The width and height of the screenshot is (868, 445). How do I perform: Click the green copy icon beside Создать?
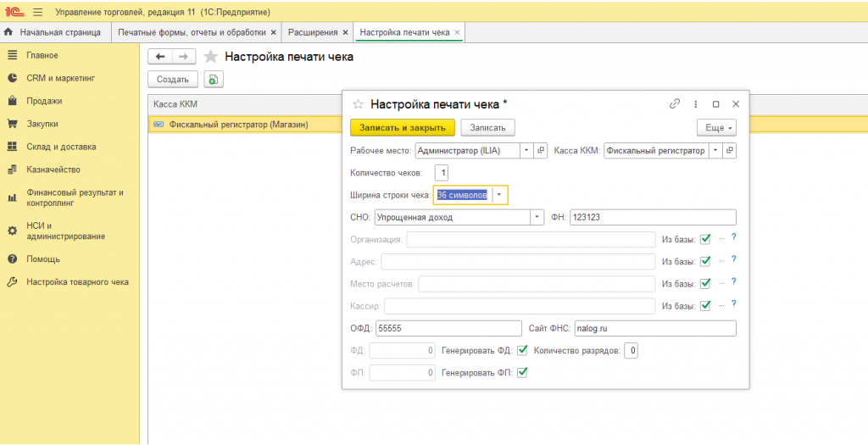pyautogui.click(x=214, y=79)
